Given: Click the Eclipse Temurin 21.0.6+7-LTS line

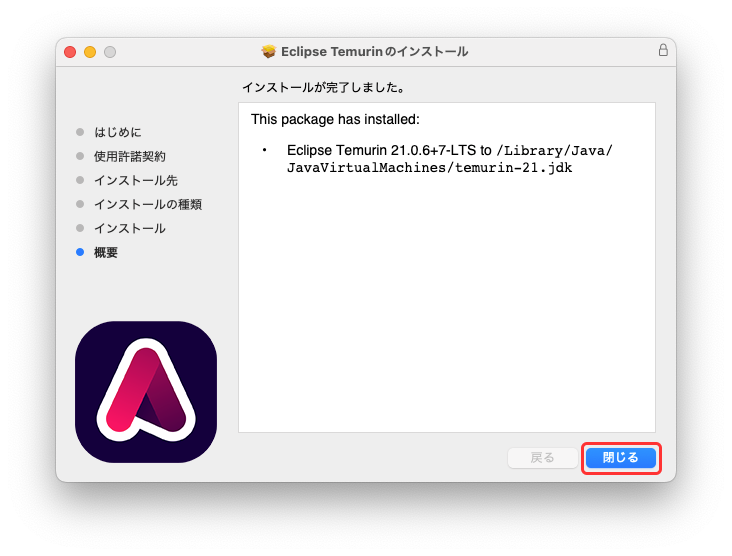Looking at the screenshot, I should coord(450,150).
